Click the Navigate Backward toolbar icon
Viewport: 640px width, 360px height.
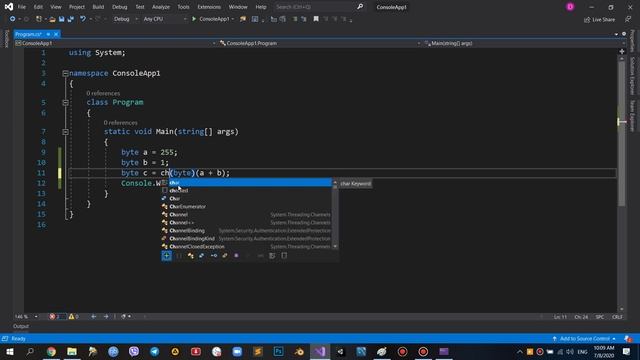pos(12,19)
